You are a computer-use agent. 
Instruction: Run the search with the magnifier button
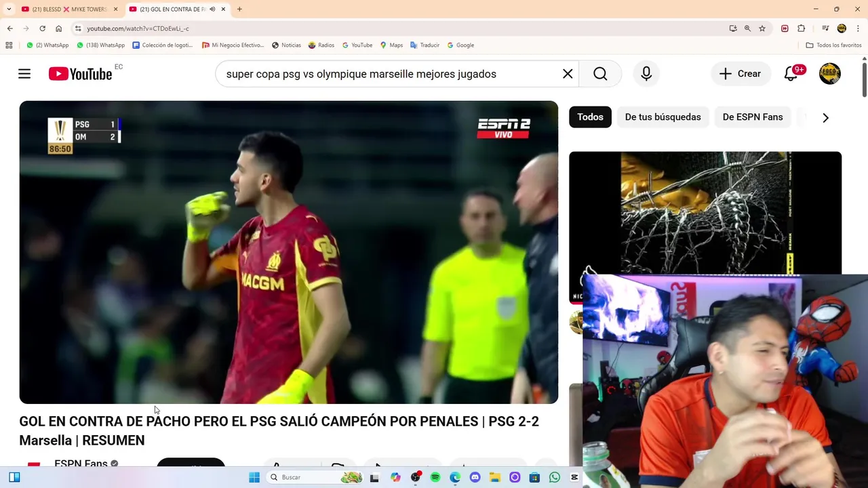pyautogui.click(x=600, y=74)
